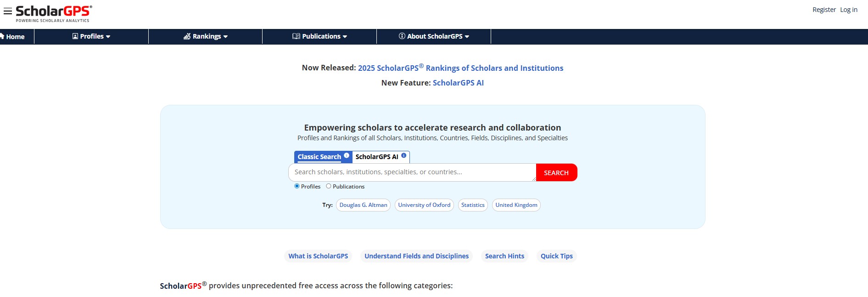
Task: Open 2025 ScholarGPS Rankings of Scholars link
Action: pos(460,68)
